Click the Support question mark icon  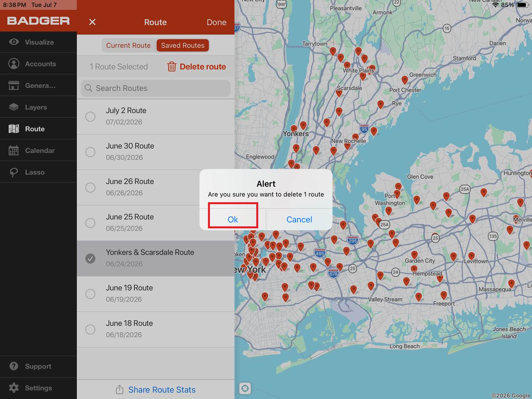tap(14, 366)
